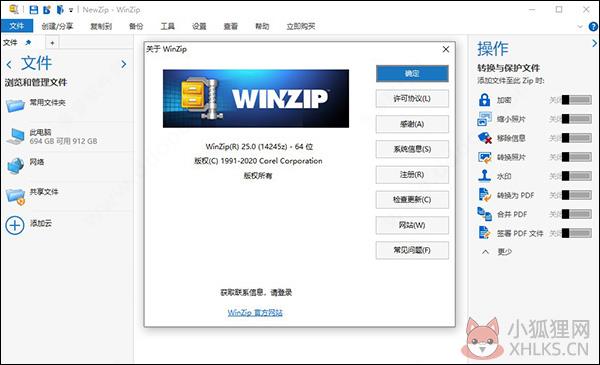Pin the 文件 pane tab
This screenshot has width=600, height=365.
(28, 42)
